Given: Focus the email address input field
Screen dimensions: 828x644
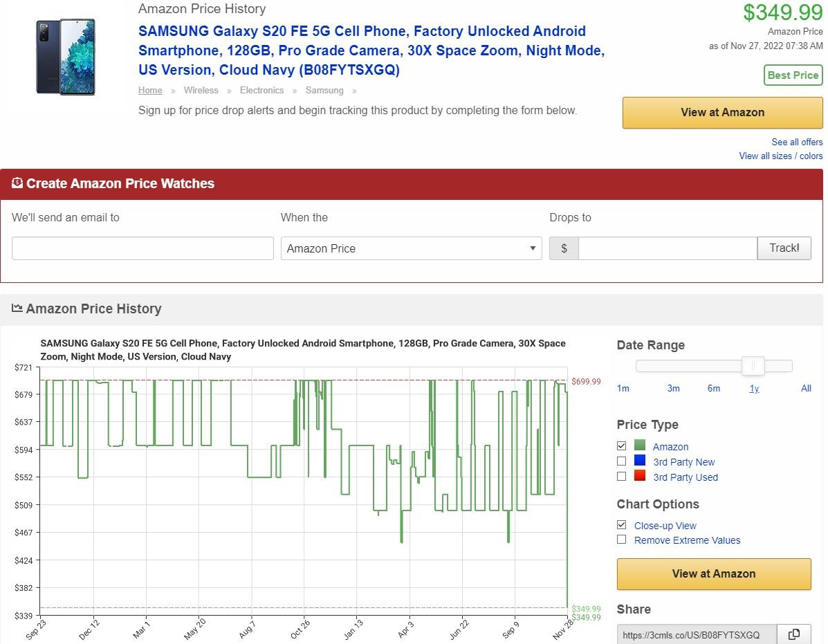Looking at the screenshot, I should [x=142, y=248].
